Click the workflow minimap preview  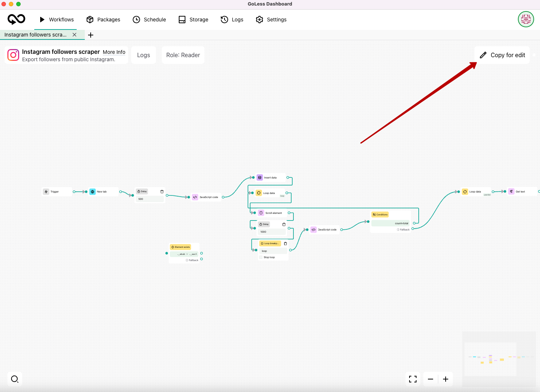pos(499,359)
